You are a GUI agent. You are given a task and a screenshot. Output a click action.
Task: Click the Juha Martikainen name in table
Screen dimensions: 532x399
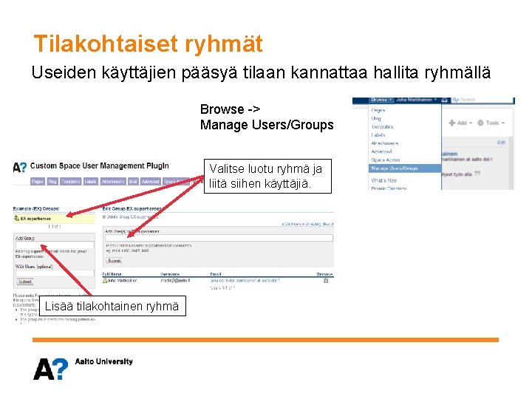tap(122, 281)
